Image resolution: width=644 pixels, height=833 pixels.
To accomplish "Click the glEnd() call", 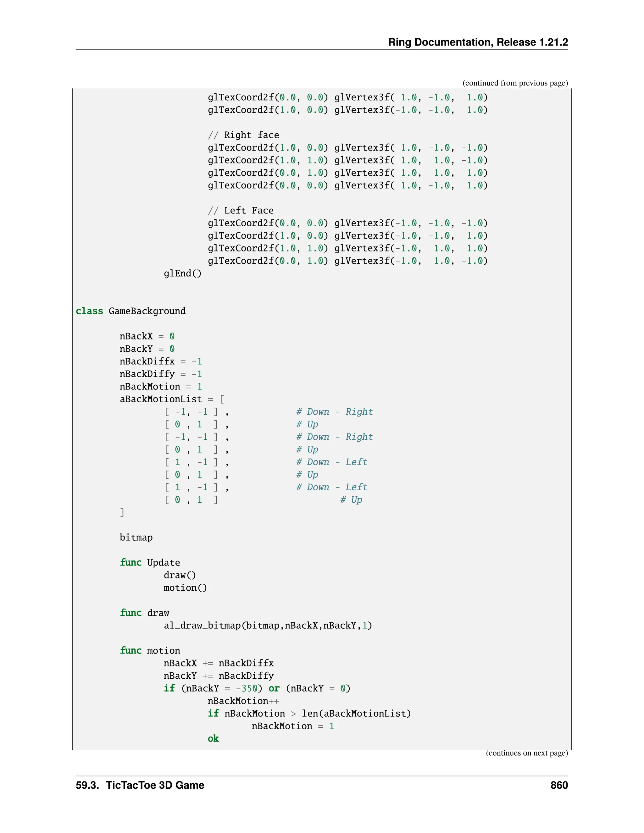I will pos(182,273).
